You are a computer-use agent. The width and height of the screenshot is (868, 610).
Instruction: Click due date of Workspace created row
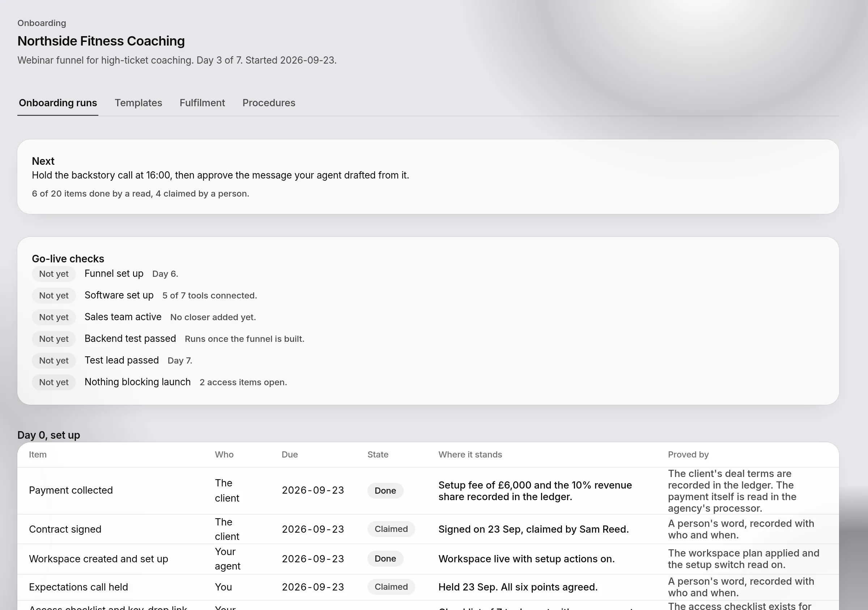pyautogui.click(x=313, y=559)
